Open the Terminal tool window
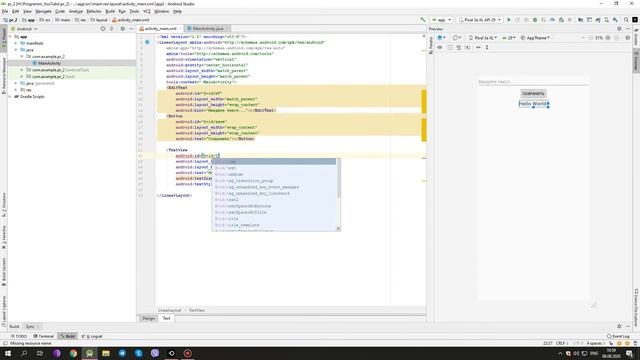 44,336
